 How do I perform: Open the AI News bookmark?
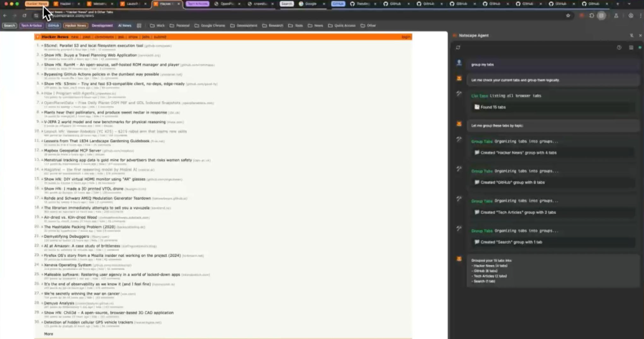[125, 26]
